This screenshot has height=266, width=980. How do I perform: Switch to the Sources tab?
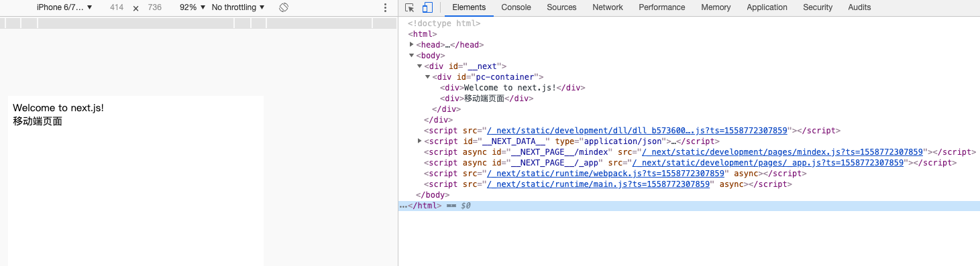tap(561, 7)
